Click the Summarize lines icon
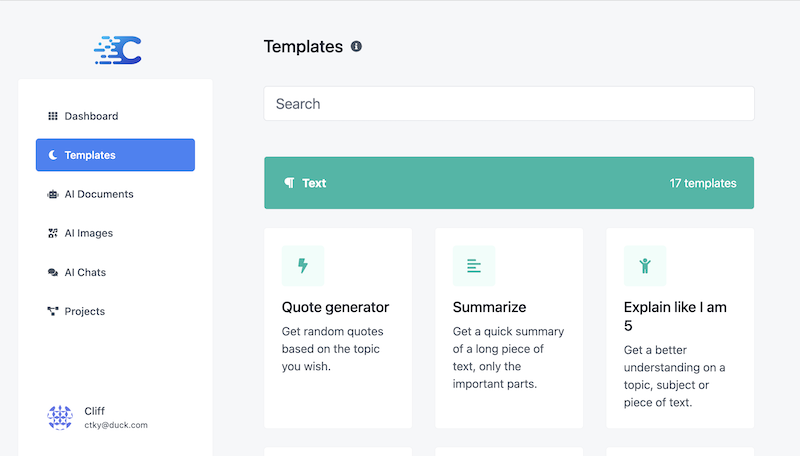 pyautogui.click(x=474, y=266)
